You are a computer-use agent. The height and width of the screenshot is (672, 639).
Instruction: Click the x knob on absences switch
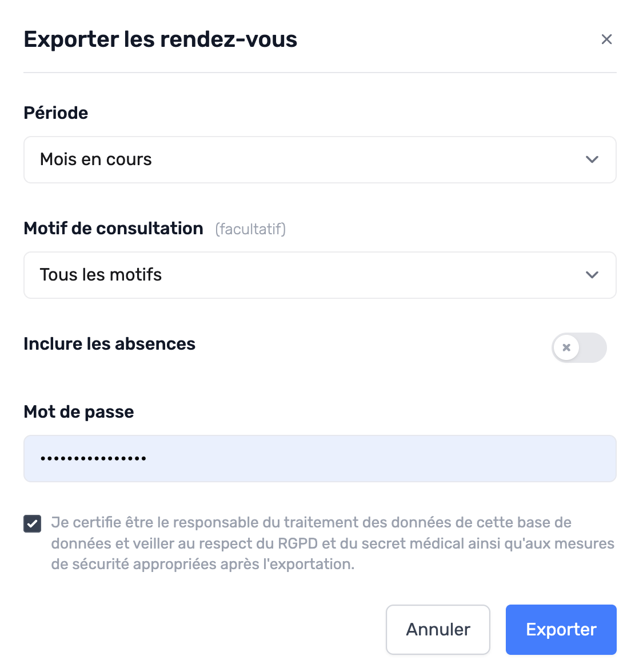point(566,347)
